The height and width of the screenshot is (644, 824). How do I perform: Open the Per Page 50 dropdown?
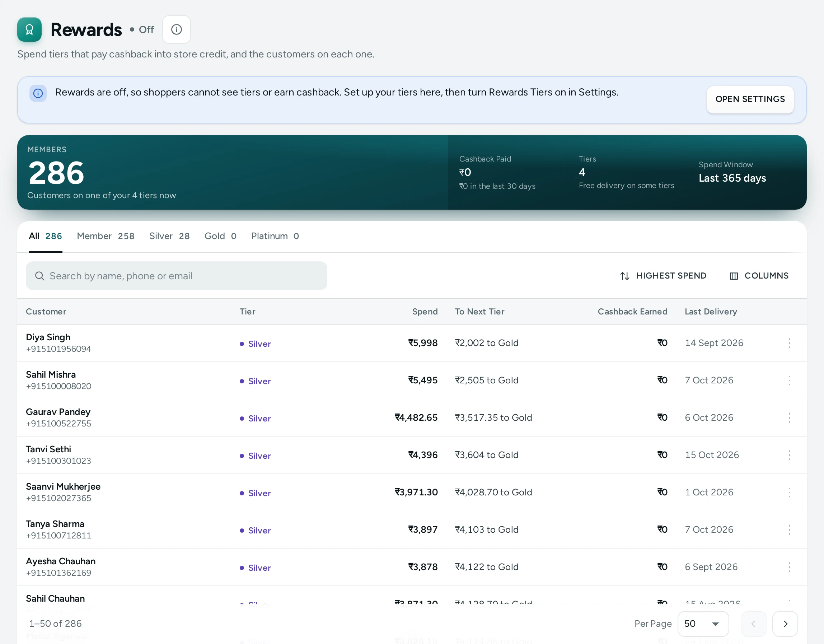703,624
